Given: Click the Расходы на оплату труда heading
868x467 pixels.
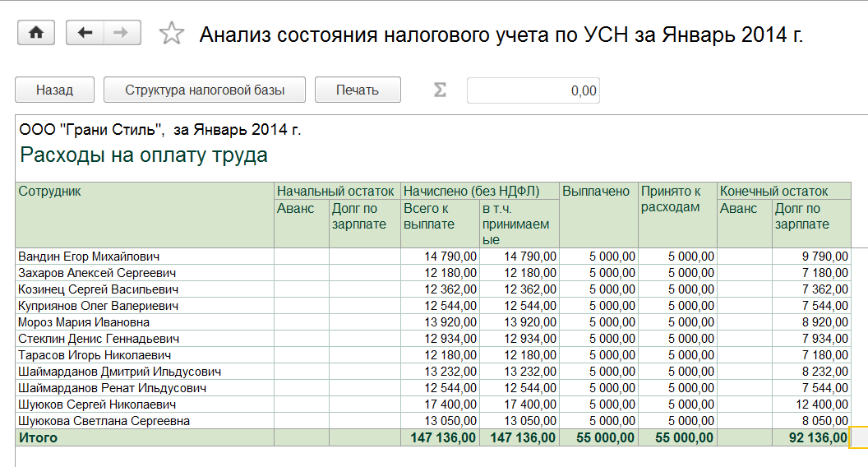Looking at the screenshot, I should click(x=144, y=155).
